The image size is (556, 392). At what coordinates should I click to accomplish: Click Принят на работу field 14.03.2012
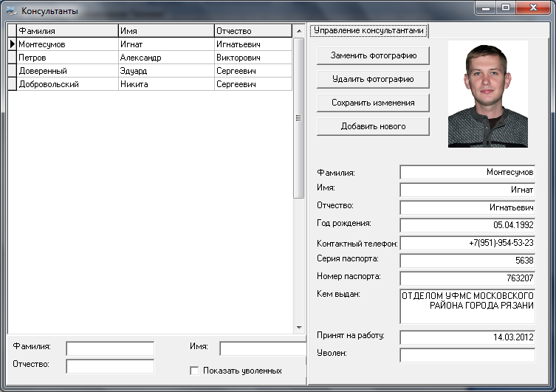pyautogui.click(x=467, y=337)
